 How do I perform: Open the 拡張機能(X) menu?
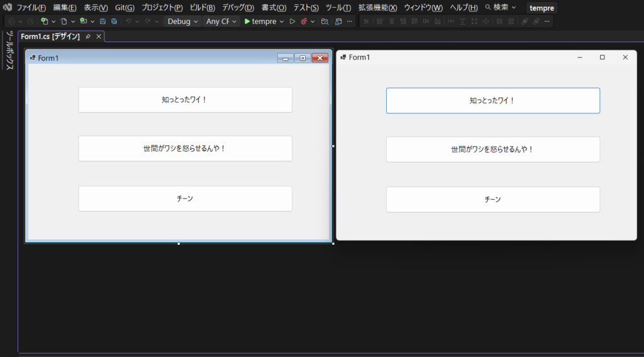pyautogui.click(x=377, y=8)
